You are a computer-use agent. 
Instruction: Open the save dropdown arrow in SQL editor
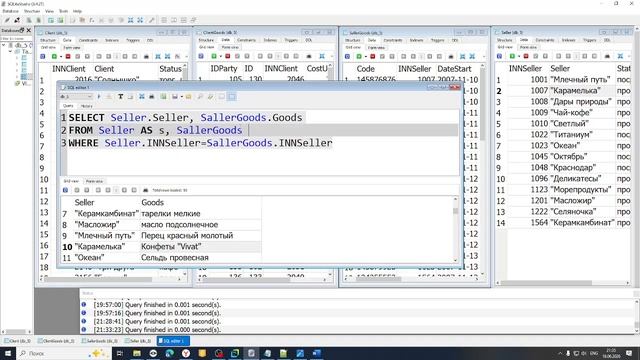[182, 97]
